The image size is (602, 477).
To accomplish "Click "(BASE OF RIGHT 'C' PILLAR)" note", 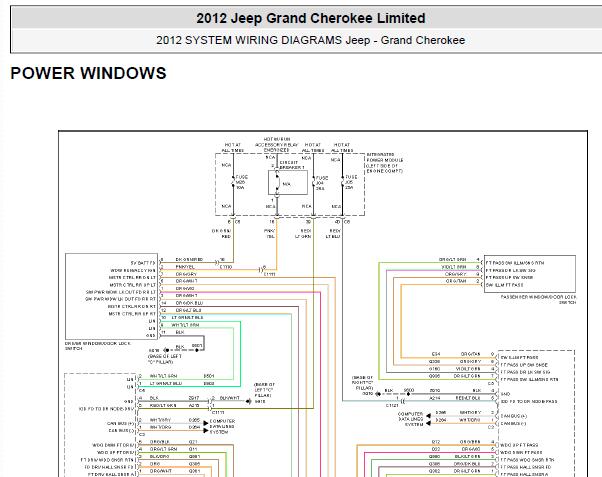I will (362, 383).
